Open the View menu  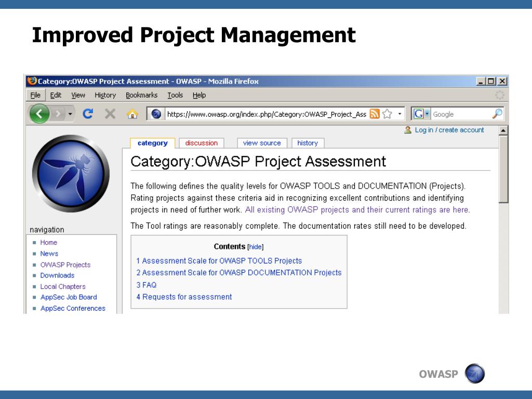[x=78, y=96]
